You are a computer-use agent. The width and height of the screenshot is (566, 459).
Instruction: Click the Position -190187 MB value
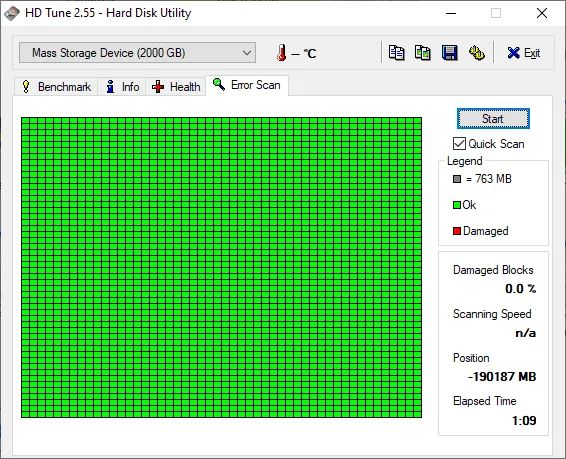tap(502, 377)
